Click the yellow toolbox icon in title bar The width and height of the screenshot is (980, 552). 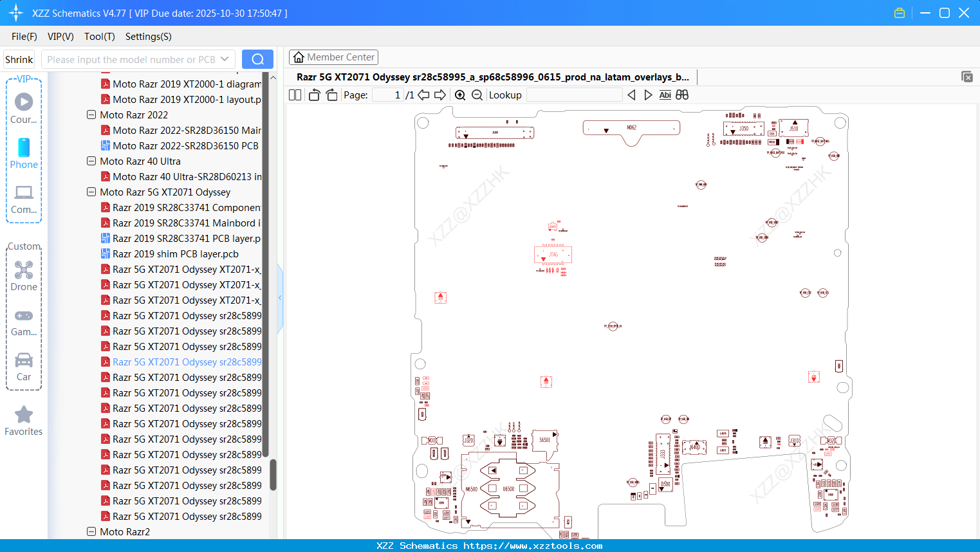coord(900,13)
